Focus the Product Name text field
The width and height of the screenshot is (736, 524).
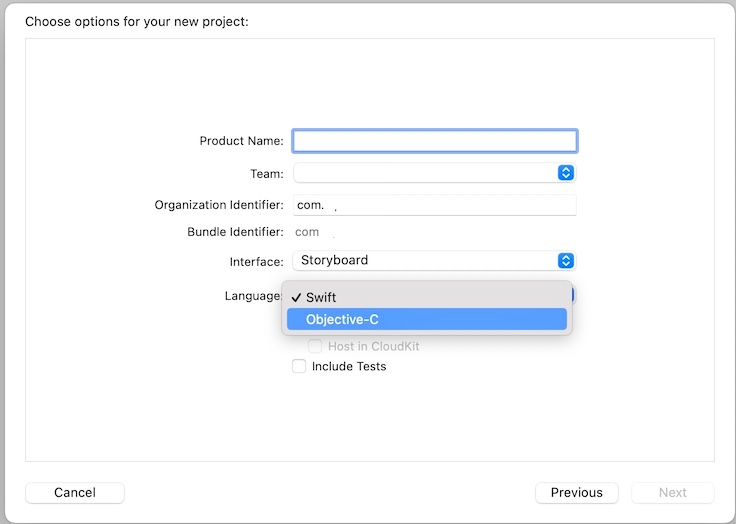point(434,141)
